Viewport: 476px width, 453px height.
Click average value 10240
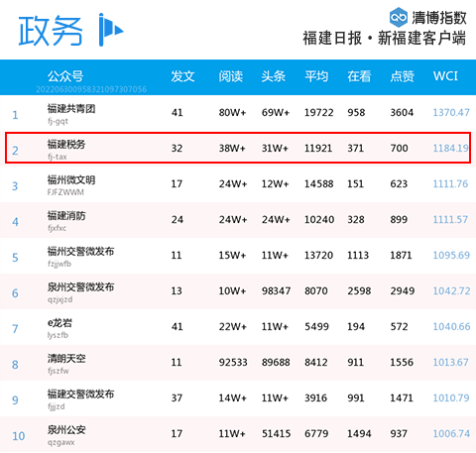(x=319, y=220)
